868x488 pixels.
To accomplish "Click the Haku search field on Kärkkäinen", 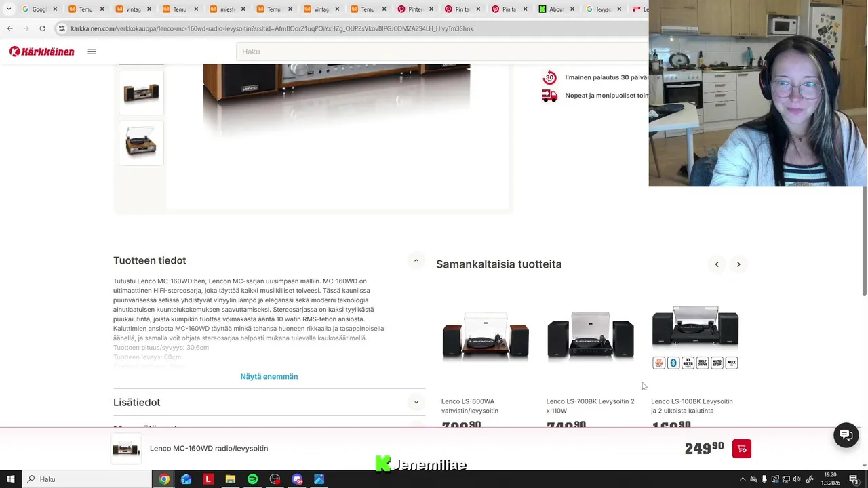I will (442, 52).
